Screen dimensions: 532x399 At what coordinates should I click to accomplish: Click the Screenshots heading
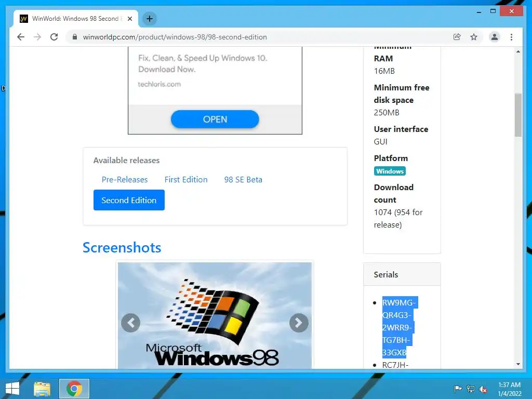tap(122, 248)
